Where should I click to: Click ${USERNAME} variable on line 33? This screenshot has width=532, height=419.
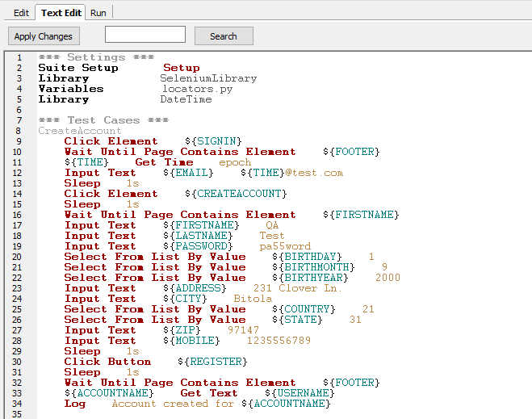(x=300, y=393)
